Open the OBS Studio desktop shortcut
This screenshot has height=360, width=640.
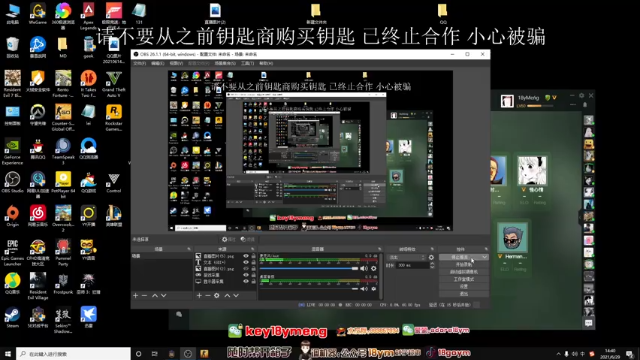click(x=12, y=182)
